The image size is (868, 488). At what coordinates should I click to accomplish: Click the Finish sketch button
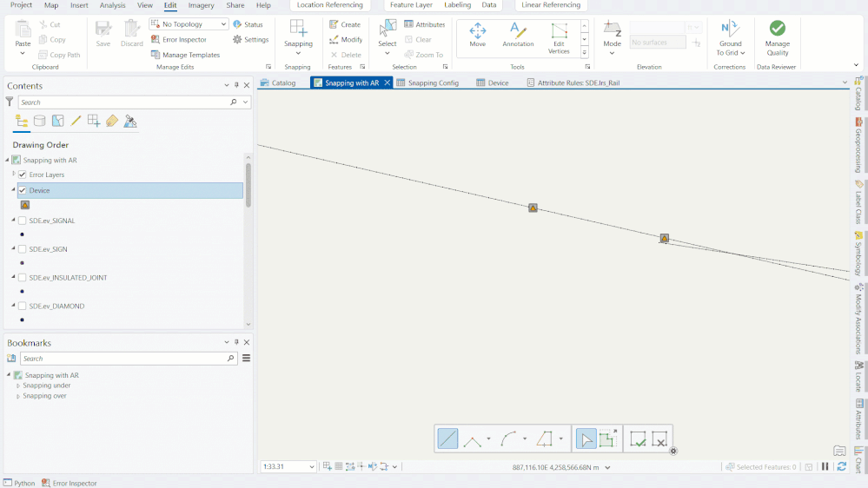click(x=638, y=439)
